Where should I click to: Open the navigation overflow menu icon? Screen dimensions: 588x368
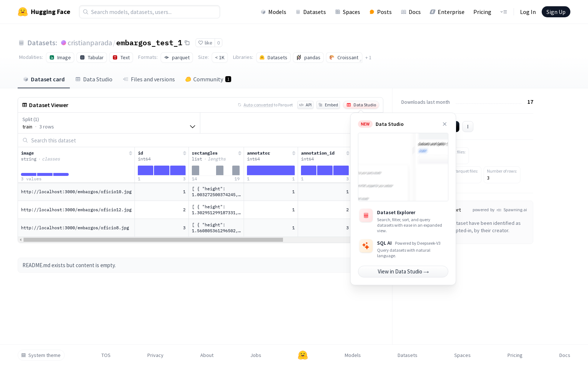point(503,12)
